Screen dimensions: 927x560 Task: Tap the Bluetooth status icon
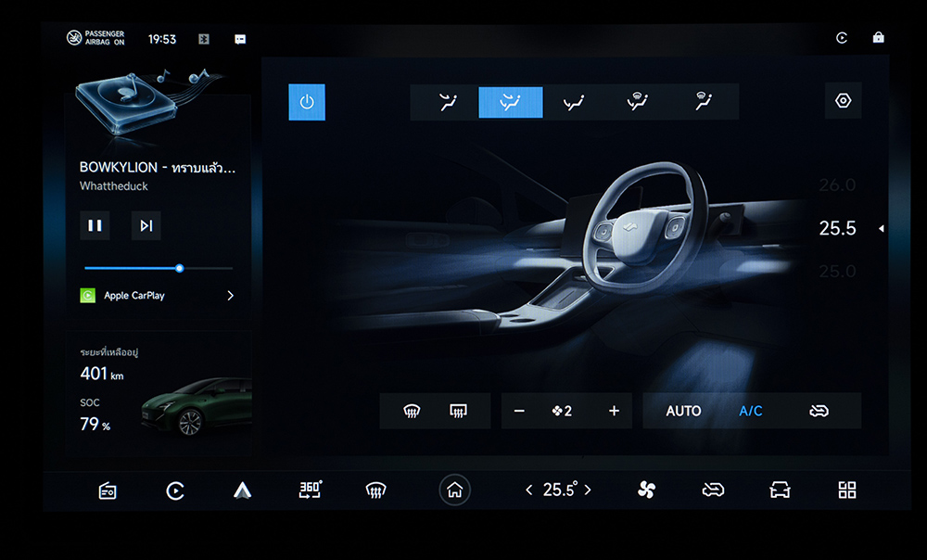coord(204,39)
